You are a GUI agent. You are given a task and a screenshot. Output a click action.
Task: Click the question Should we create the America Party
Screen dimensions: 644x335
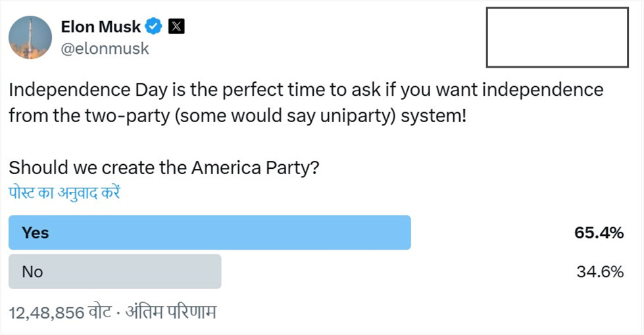(164, 167)
